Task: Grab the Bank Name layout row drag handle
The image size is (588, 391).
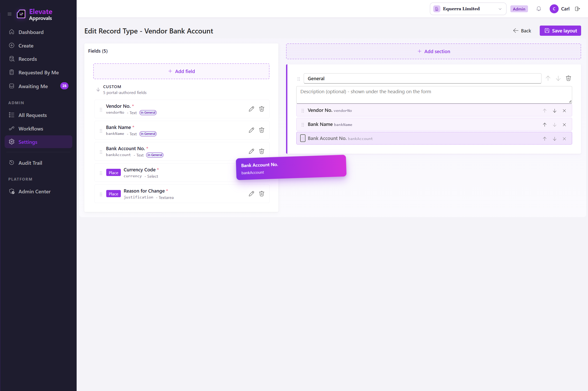Action: 303,125
